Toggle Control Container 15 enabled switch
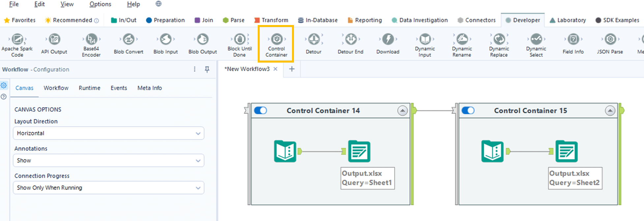The height and width of the screenshot is (221, 644). (x=468, y=110)
